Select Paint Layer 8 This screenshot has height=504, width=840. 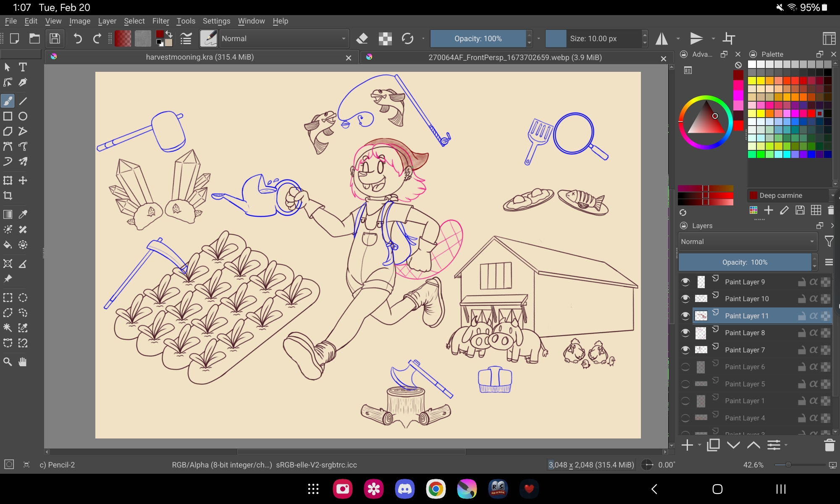[x=745, y=333]
